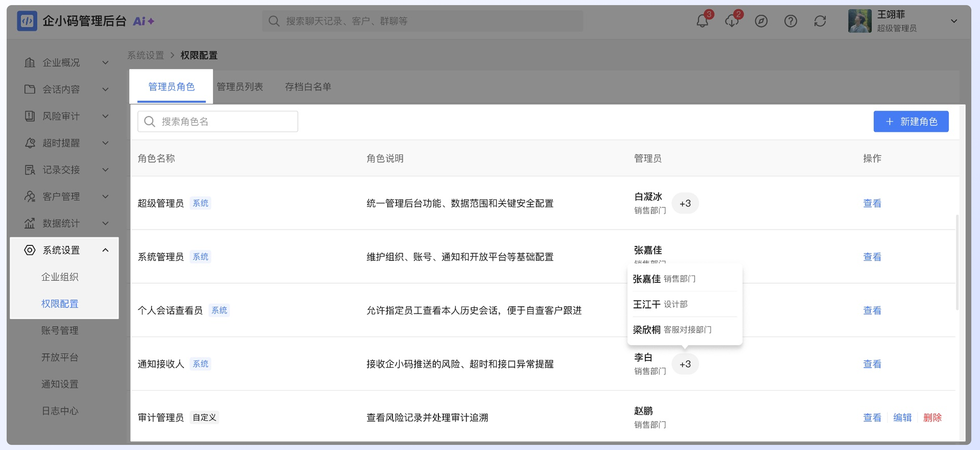This screenshot has width=980, height=450.
Task: Click the 企业概况 sidebar icon
Action: point(30,62)
